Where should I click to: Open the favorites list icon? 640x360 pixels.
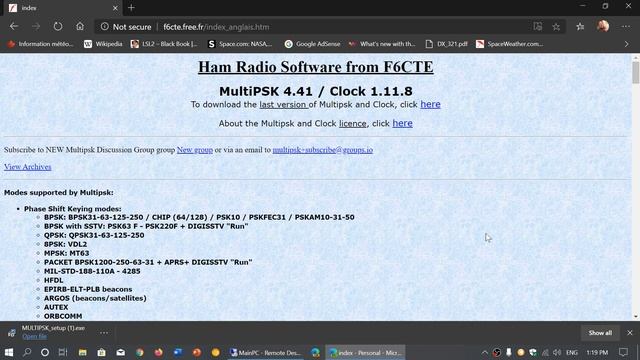pyautogui.click(x=580, y=27)
